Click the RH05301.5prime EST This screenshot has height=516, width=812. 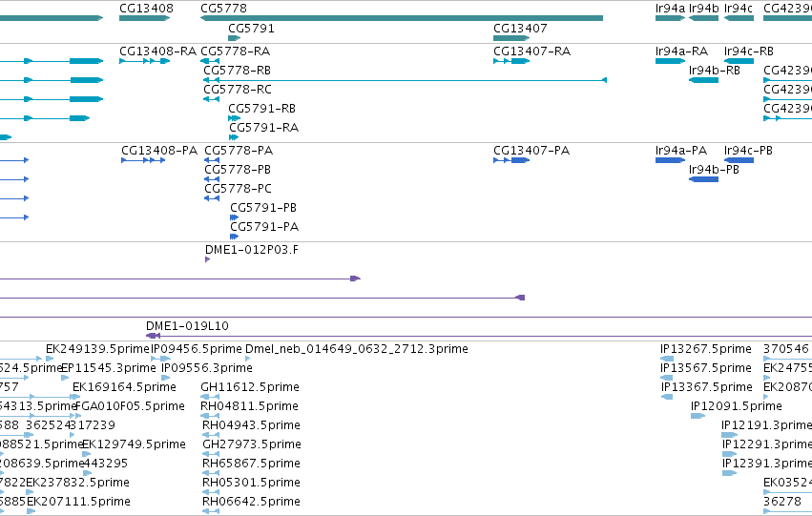[x=211, y=493]
